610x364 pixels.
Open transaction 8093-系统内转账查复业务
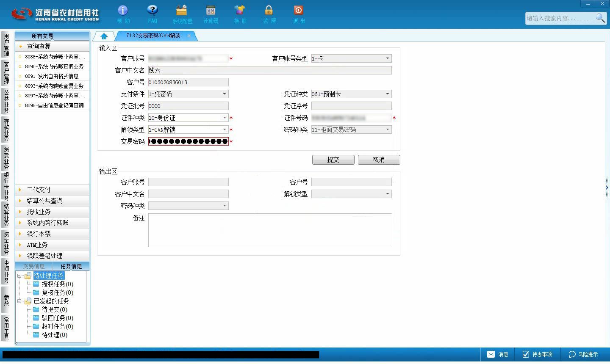53,86
